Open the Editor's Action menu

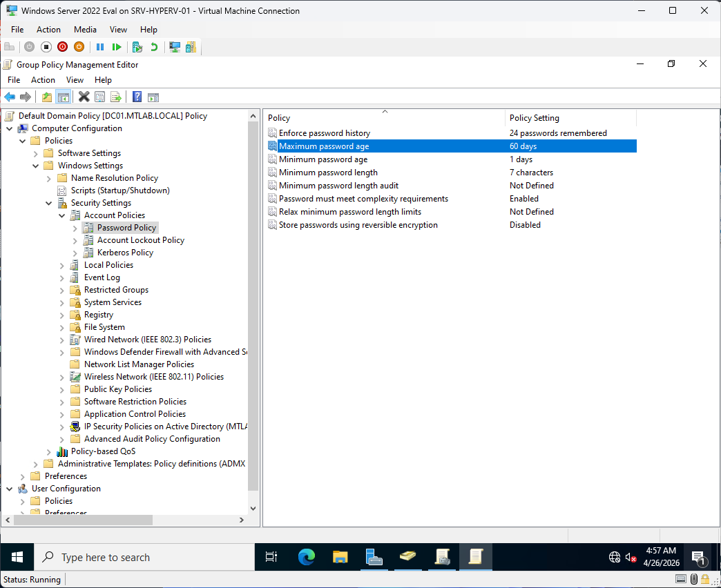(43, 80)
